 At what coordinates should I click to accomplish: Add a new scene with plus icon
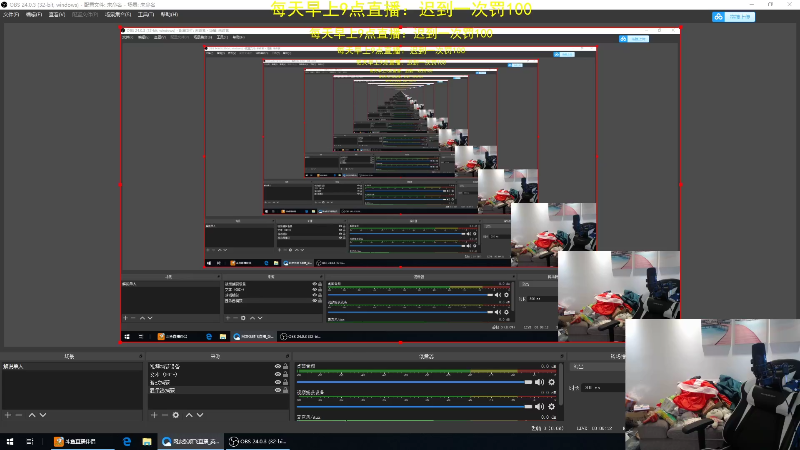[8, 415]
